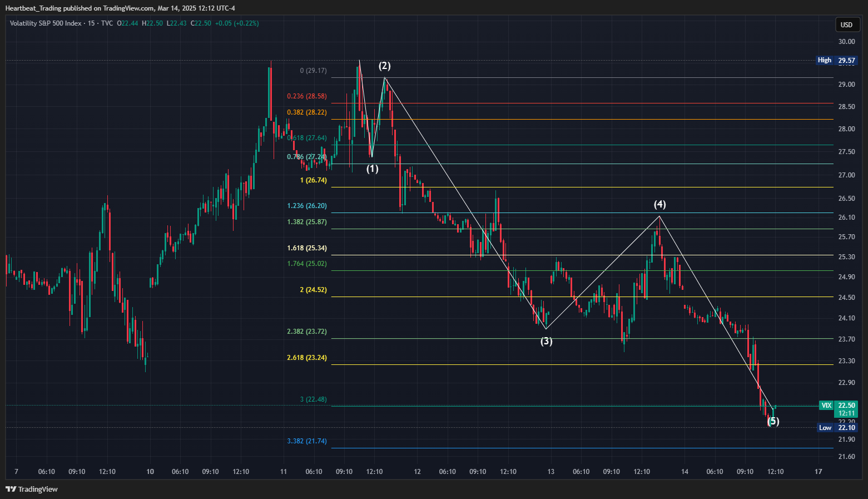Select the Fibonacci label 0.618 (27.64)
The width and height of the screenshot is (868, 499).
pyautogui.click(x=307, y=138)
